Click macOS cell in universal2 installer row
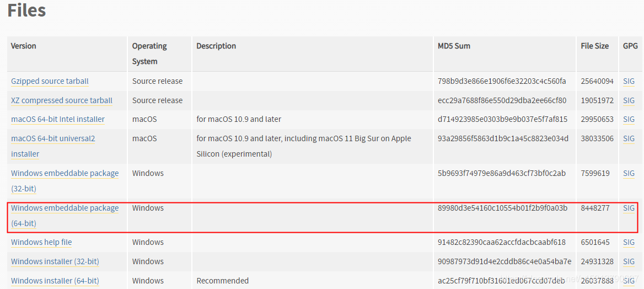The width and height of the screenshot is (644, 289). click(144, 138)
